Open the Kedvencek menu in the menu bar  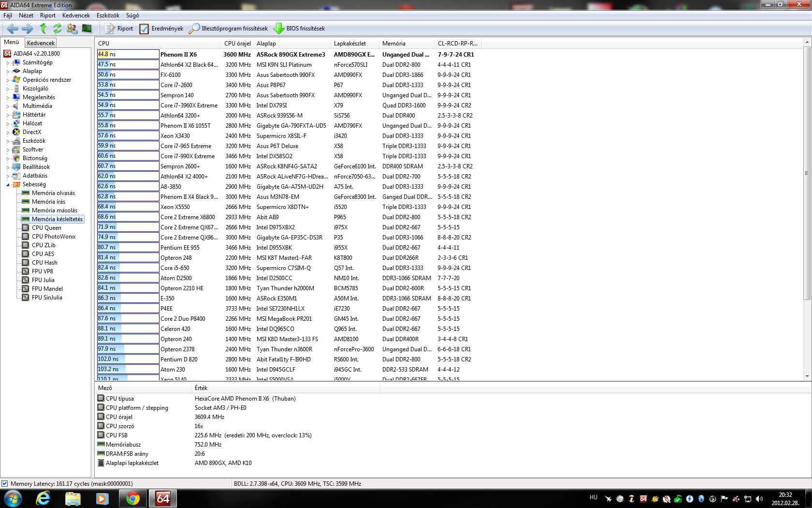click(x=76, y=15)
